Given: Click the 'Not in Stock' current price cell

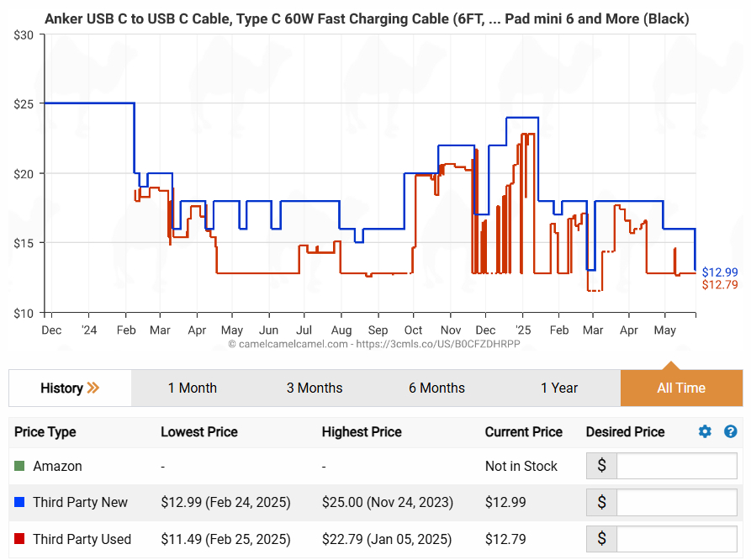Looking at the screenshot, I should pos(521,466).
